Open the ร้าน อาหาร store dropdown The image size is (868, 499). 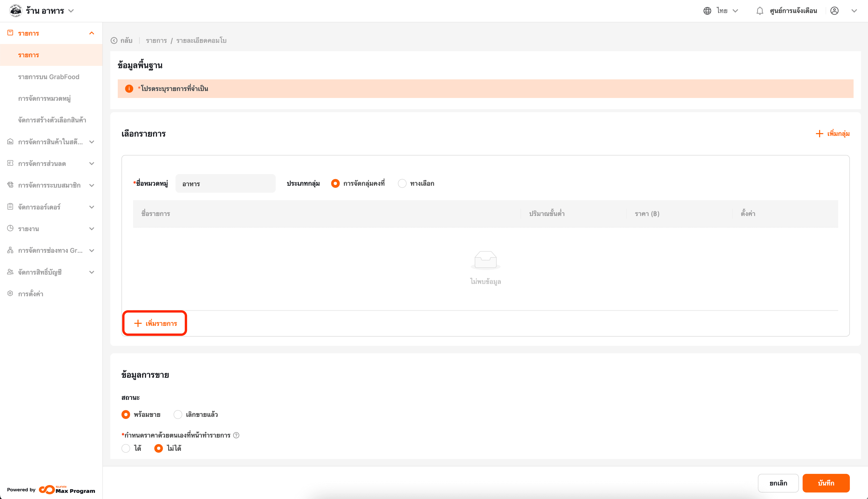50,11
